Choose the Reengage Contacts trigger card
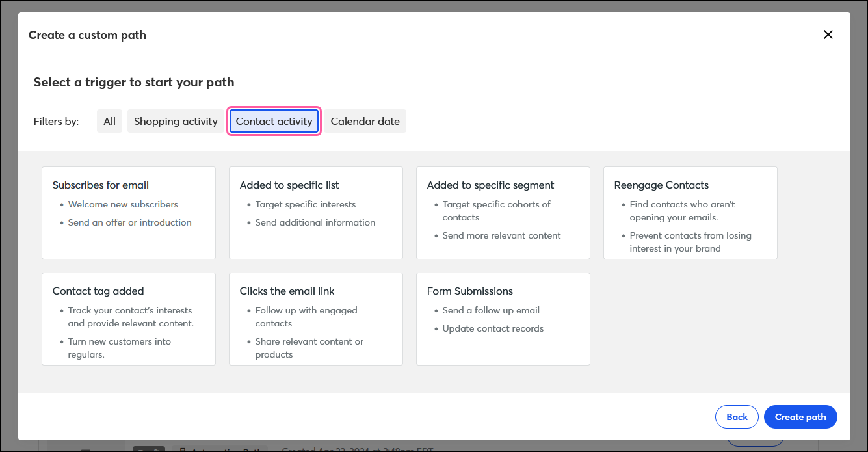 click(x=690, y=213)
